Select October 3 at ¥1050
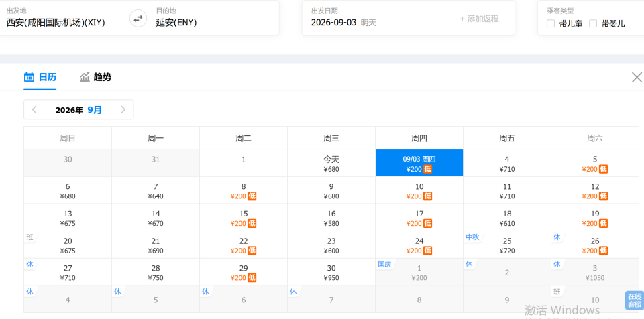Viewport: 644px width, 319px height. click(x=595, y=272)
